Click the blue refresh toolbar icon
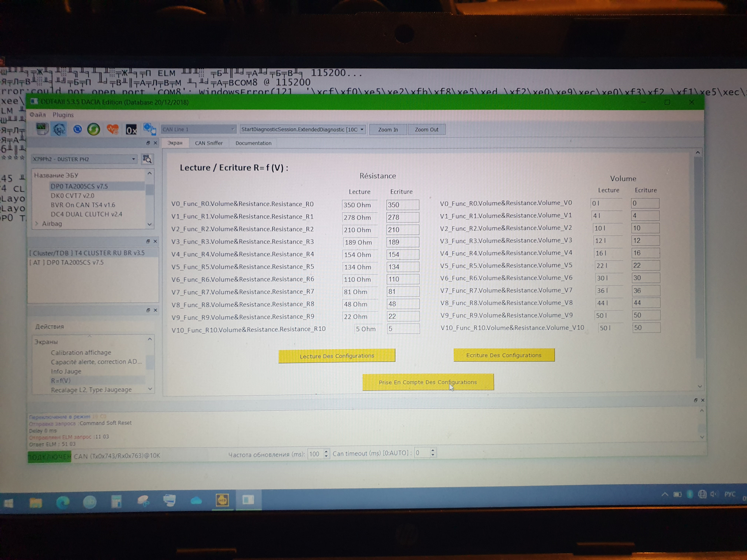The image size is (747, 560). point(77,129)
